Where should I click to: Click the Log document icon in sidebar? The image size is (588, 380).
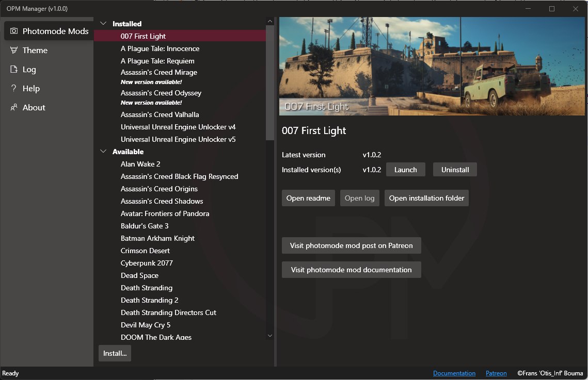tap(14, 69)
